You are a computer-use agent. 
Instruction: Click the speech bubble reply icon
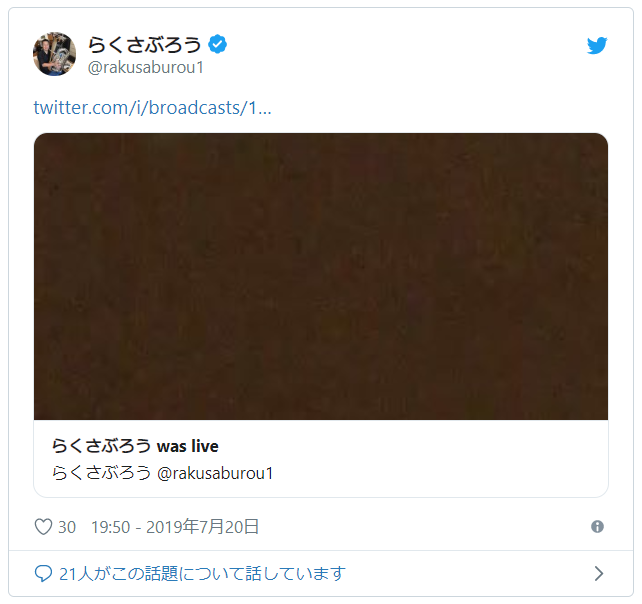pyautogui.click(x=43, y=573)
